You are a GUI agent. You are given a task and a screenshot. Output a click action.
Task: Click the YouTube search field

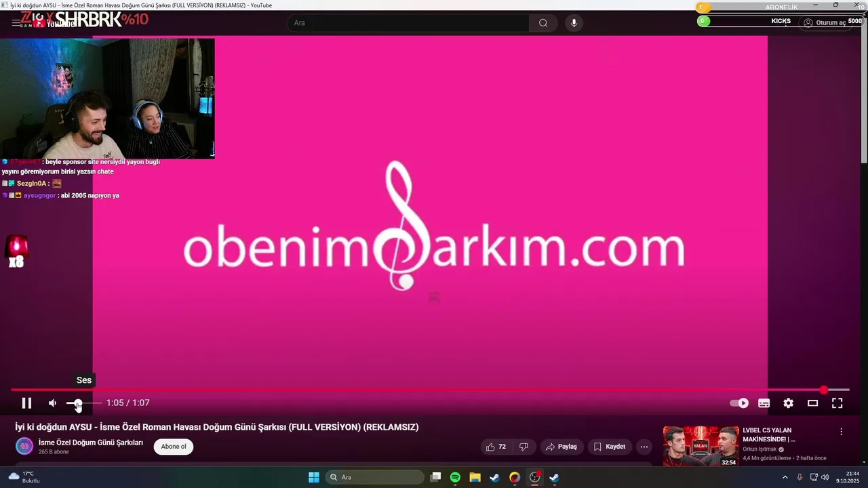pos(408,23)
